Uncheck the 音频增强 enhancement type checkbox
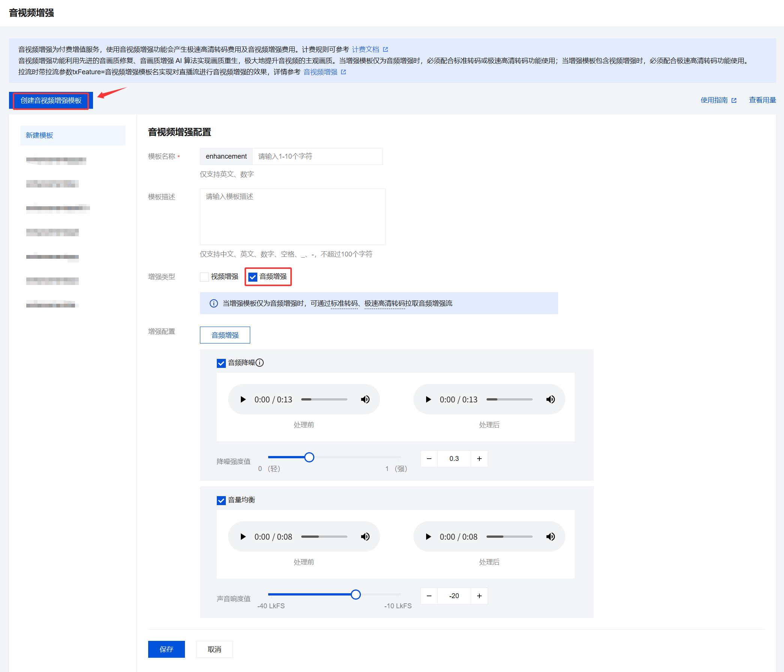The width and height of the screenshot is (784, 672). [253, 277]
